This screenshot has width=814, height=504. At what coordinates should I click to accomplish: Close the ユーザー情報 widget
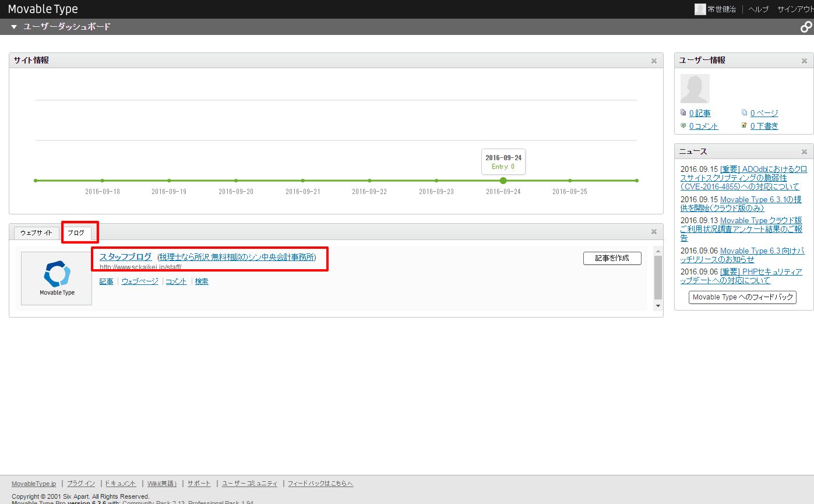(x=804, y=61)
